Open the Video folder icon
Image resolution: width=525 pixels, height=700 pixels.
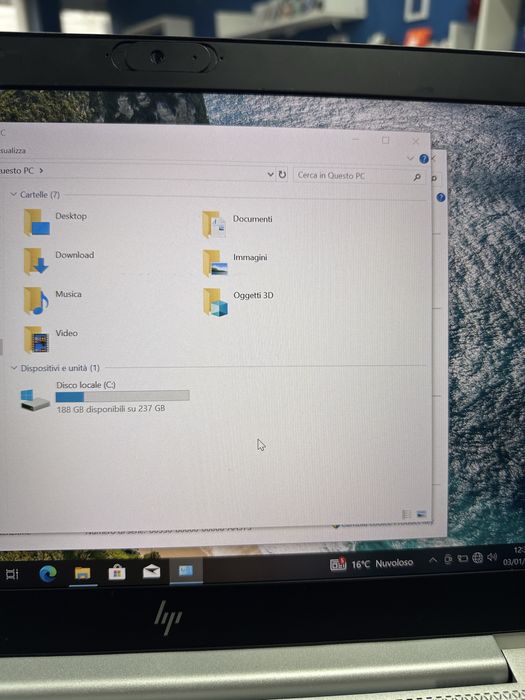click(x=36, y=339)
